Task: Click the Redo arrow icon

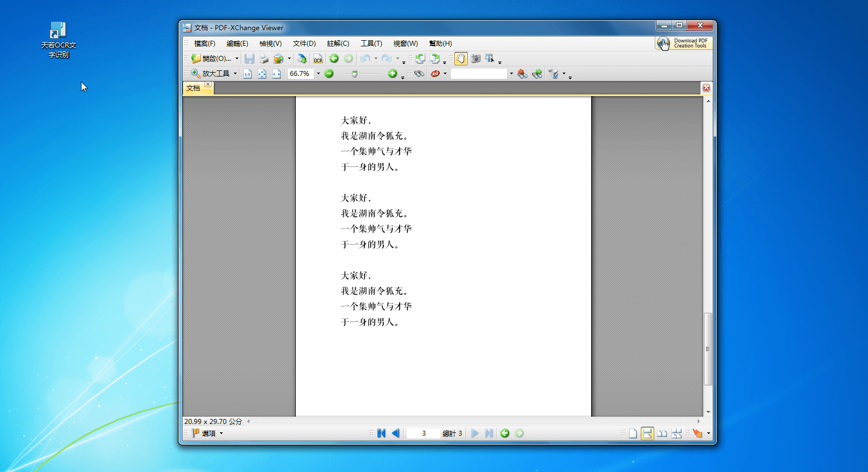Action: (387, 59)
